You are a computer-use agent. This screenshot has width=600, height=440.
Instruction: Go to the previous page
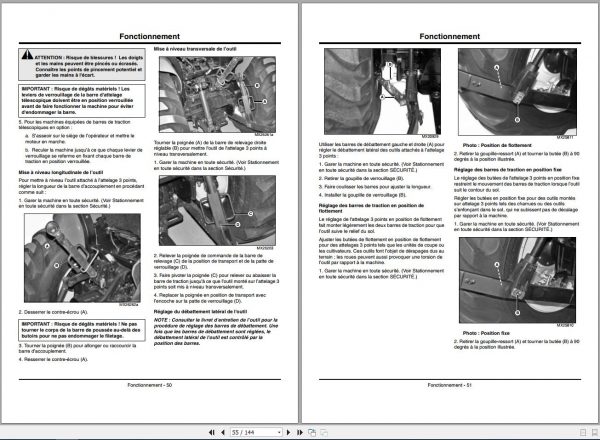click(x=223, y=432)
